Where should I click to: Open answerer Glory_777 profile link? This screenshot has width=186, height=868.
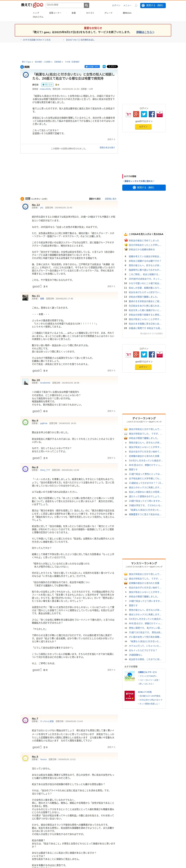(45, 470)
